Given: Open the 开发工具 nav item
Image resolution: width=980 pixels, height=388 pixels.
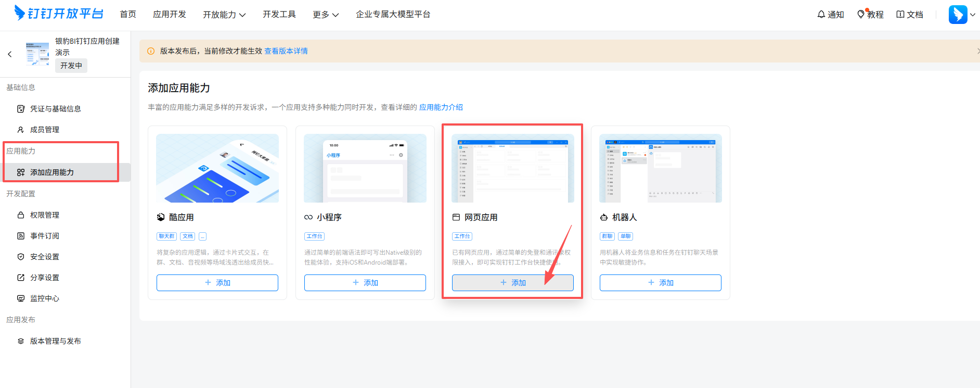Looking at the screenshot, I should (279, 14).
